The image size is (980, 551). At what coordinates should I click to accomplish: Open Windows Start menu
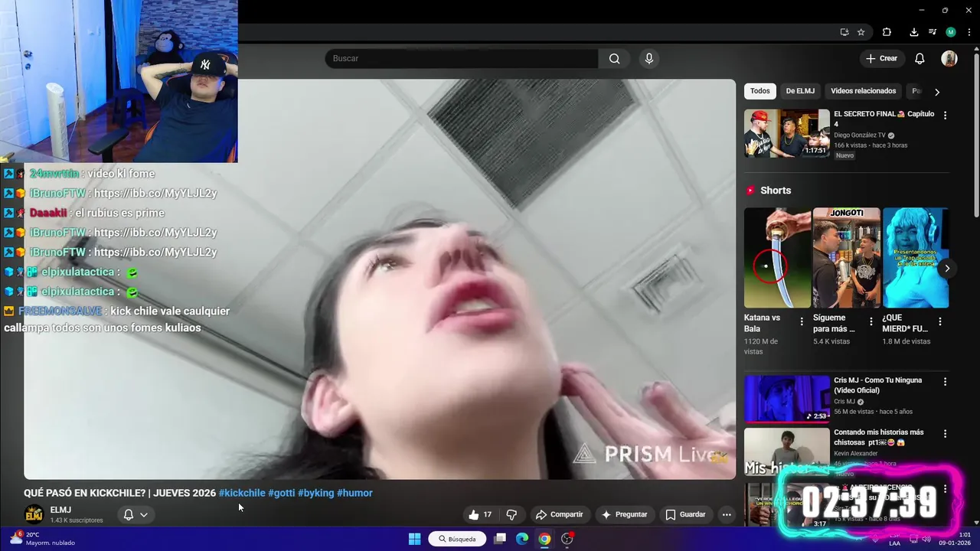414,539
